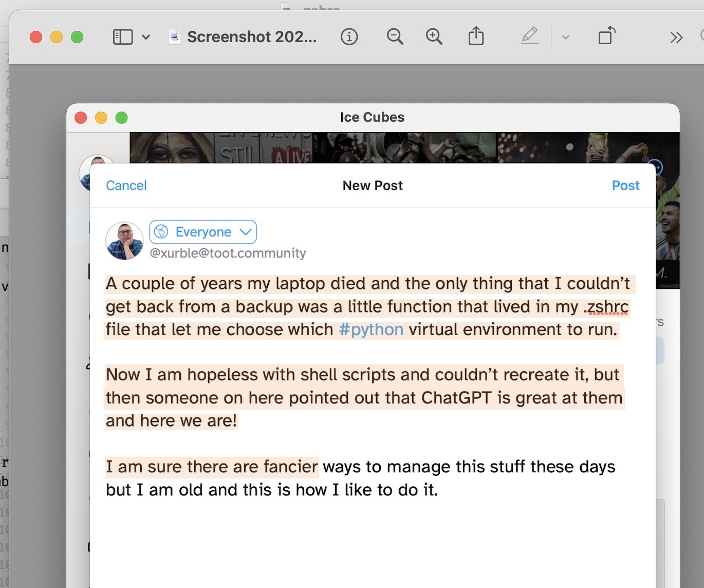Cancel the New Post composer
Viewport: 704px width, 588px height.
coord(126,186)
